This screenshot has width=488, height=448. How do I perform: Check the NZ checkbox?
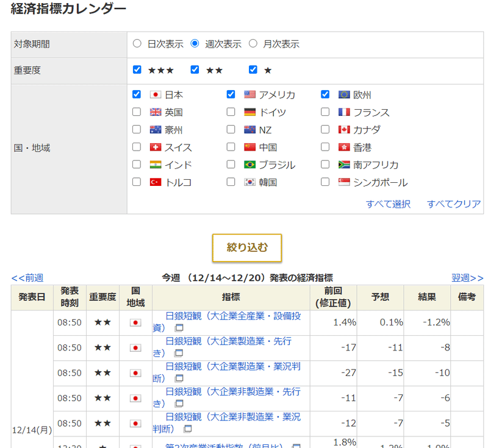231,129
